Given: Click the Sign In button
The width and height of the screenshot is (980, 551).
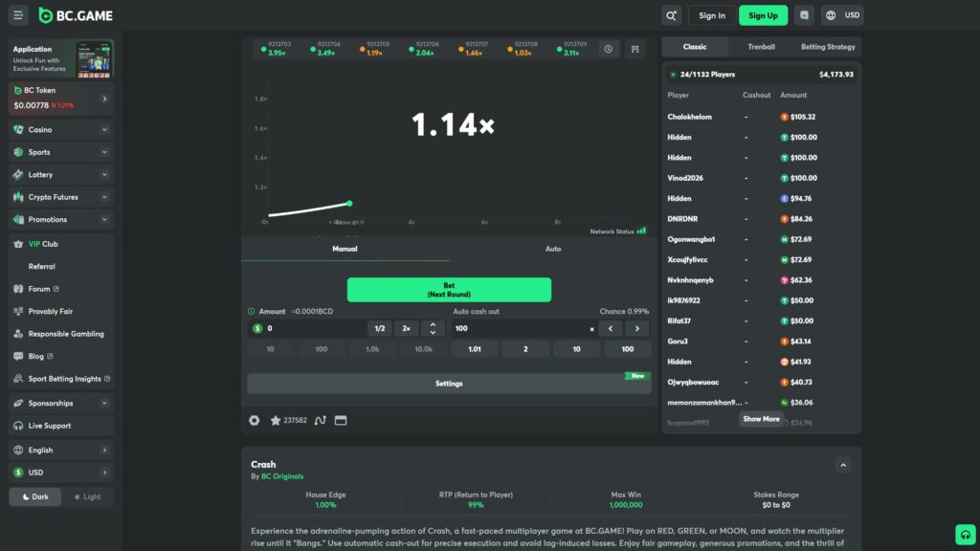Looking at the screenshot, I should pos(712,15).
